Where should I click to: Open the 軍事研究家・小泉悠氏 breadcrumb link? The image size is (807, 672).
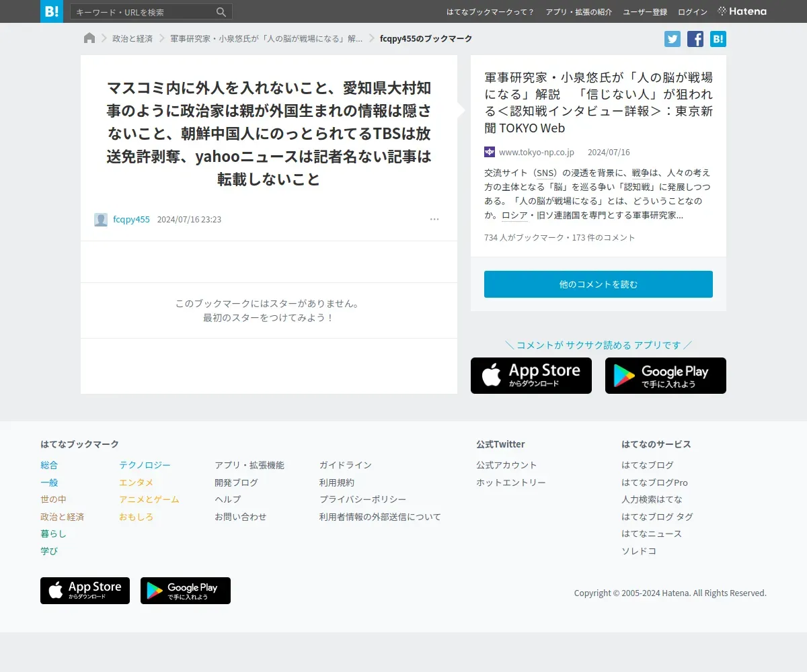pyautogui.click(x=266, y=39)
